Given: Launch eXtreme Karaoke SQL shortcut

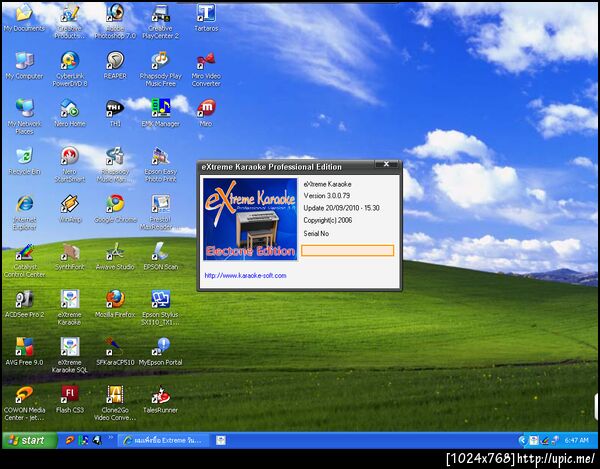Looking at the screenshot, I should 70,355.
